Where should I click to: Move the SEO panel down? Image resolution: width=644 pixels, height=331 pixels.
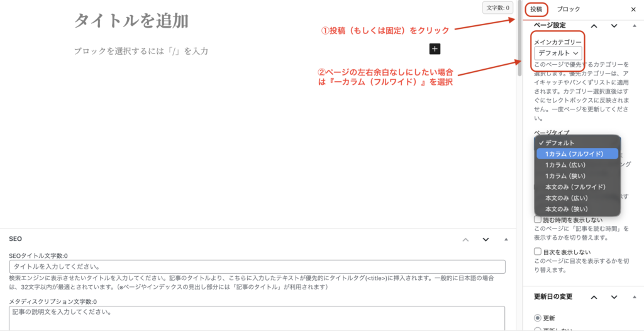click(x=486, y=239)
